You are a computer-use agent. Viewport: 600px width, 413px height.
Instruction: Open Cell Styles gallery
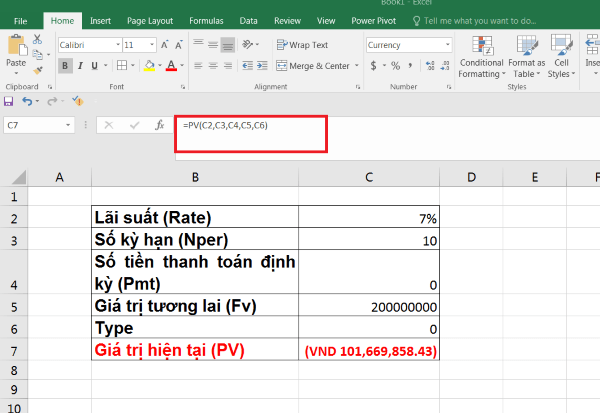coord(561,57)
